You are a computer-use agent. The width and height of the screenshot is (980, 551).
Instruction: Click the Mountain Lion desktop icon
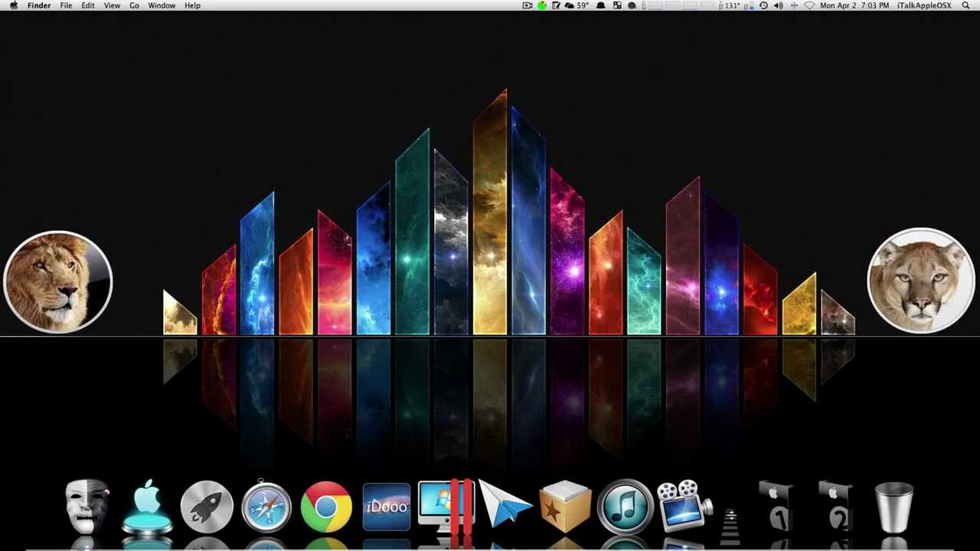[921, 281]
